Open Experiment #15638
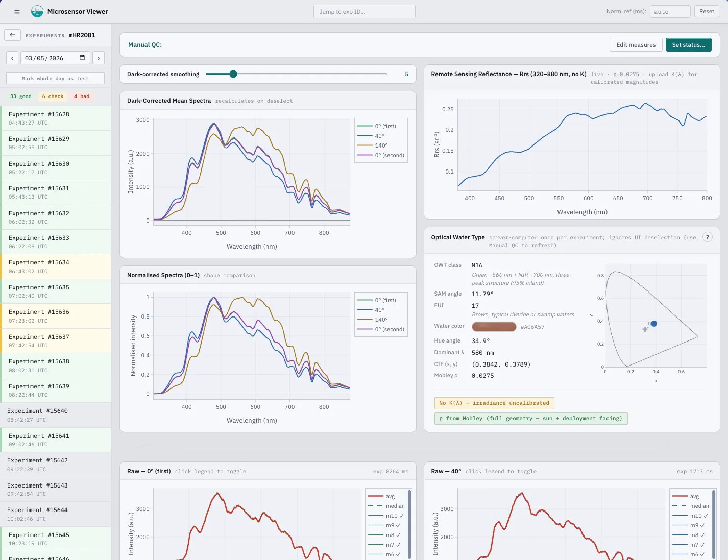 pos(56,366)
